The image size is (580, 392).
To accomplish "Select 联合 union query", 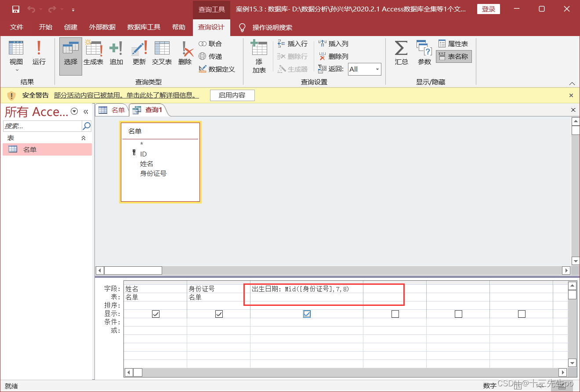I will click(210, 44).
